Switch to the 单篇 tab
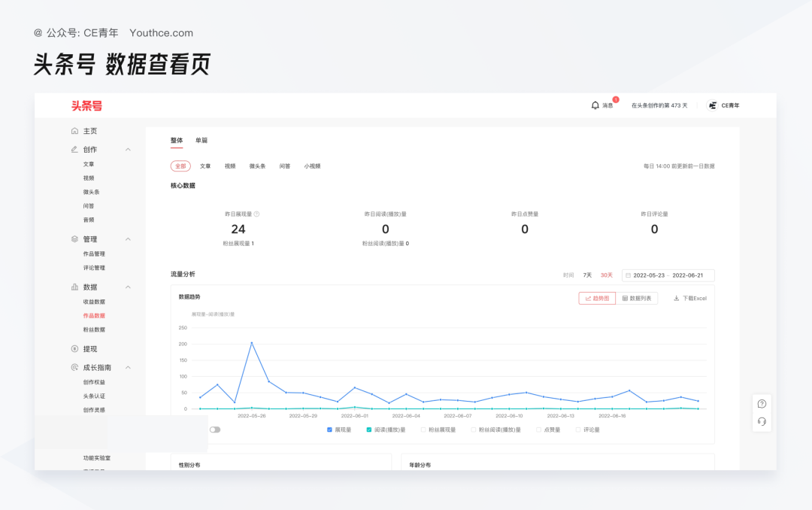The height and width of the screenshot is (510, 812). [201, 141]
